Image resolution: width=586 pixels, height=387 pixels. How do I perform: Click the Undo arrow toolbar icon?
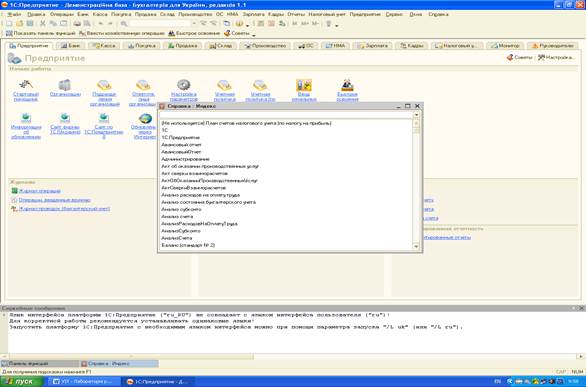(101, 24)
